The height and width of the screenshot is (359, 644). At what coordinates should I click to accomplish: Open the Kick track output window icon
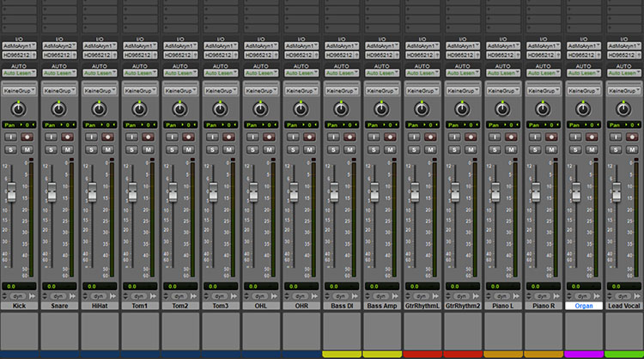click(32, 296)
